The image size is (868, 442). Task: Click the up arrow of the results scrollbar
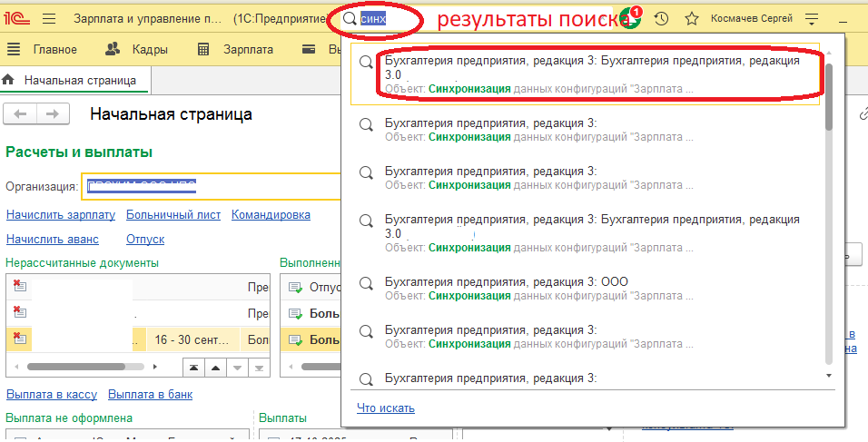point(829,54)
